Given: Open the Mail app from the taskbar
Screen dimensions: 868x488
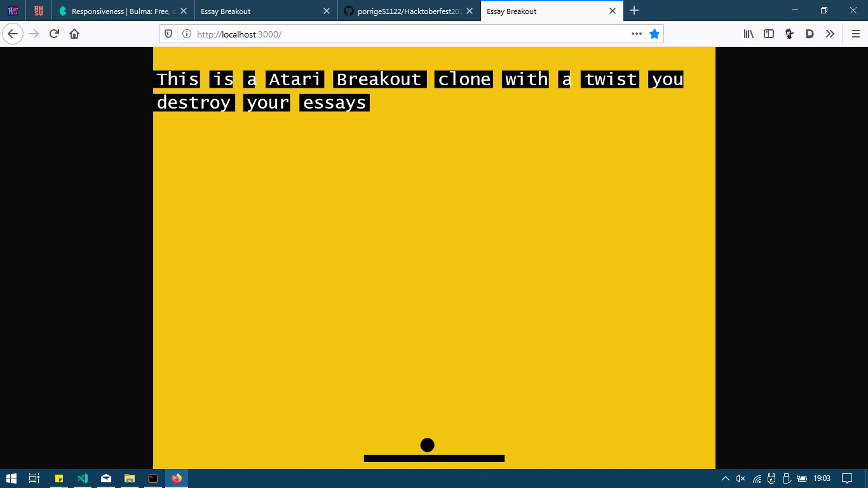Looking at the screenshot, I should tap(106, 478).
